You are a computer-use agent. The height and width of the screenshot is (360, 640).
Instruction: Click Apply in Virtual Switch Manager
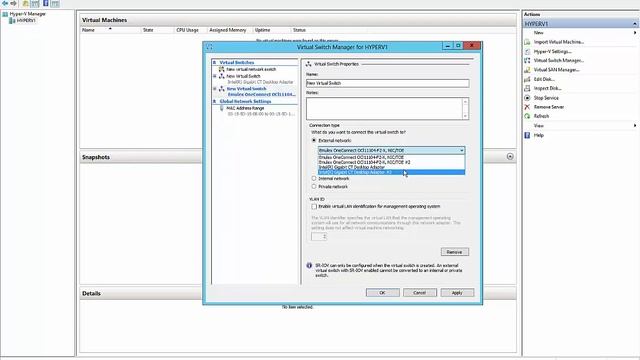(457, 293)
